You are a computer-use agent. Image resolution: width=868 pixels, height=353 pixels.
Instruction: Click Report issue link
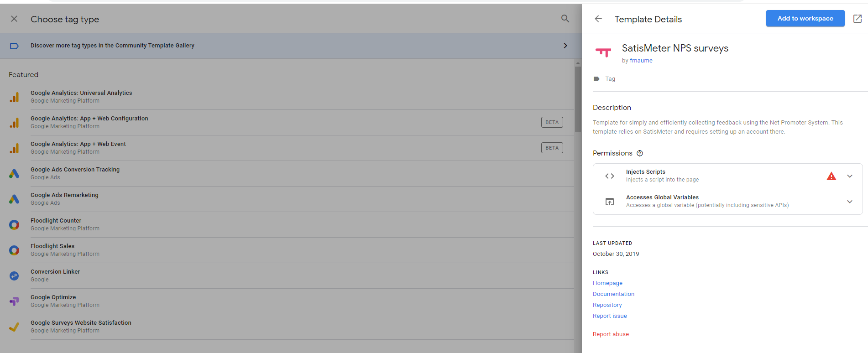point(610,316)
